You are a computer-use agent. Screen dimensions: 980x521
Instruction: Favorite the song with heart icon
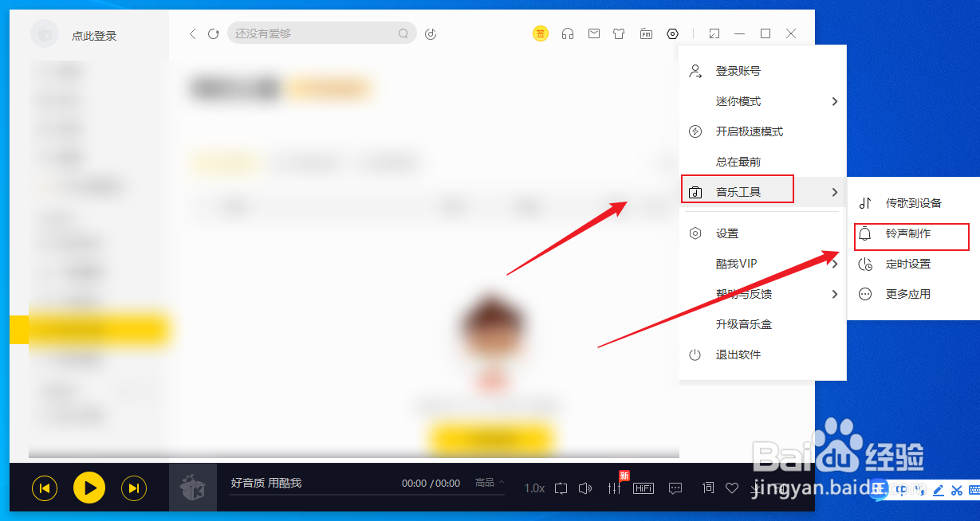[x=732, y=488]
